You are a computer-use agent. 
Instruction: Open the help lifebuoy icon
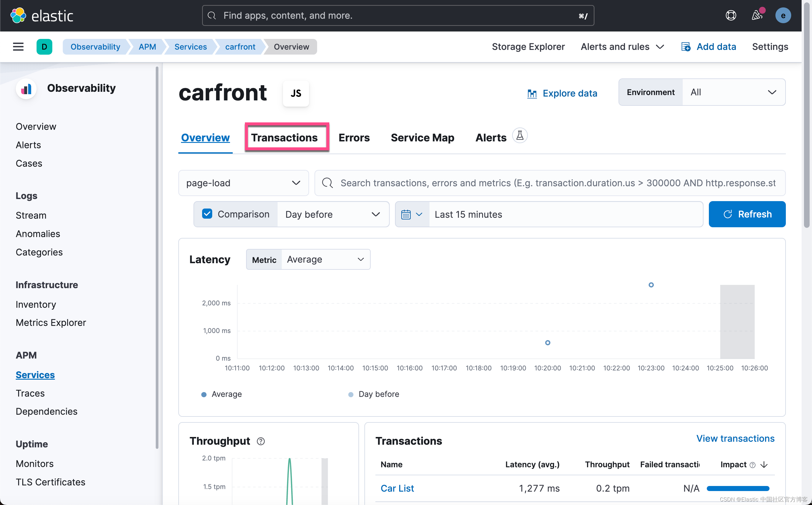731,15
